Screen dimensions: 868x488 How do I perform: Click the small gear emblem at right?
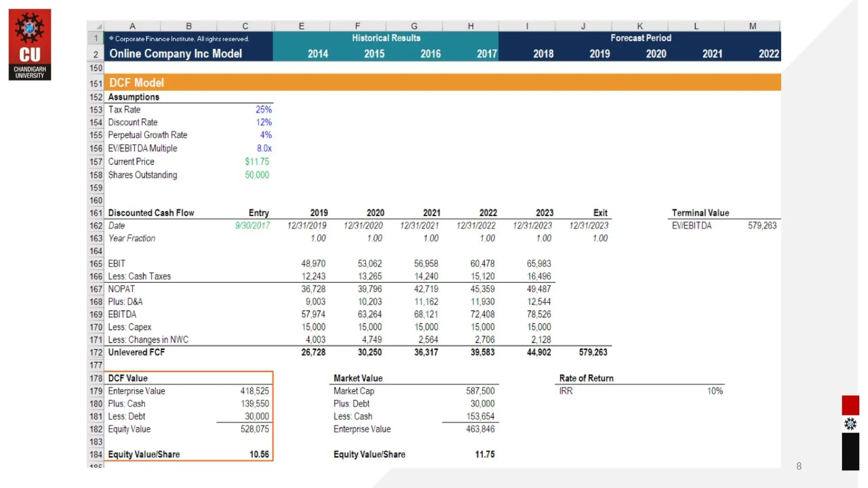pyautogui.click(x=850, y=424)
